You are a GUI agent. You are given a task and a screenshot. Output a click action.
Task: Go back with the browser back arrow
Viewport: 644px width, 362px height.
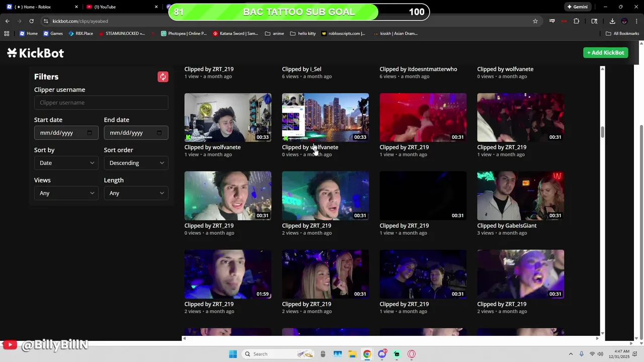[x=7, y=21]
